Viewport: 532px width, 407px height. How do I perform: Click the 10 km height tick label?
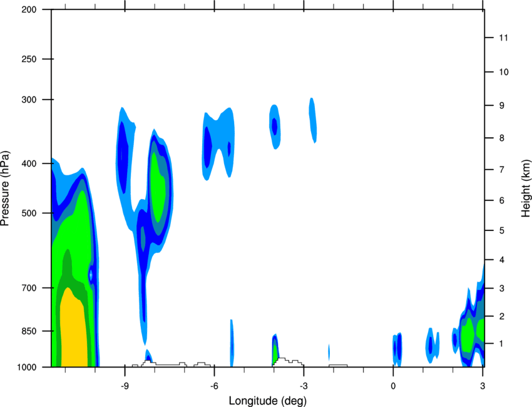click(503, 72)
